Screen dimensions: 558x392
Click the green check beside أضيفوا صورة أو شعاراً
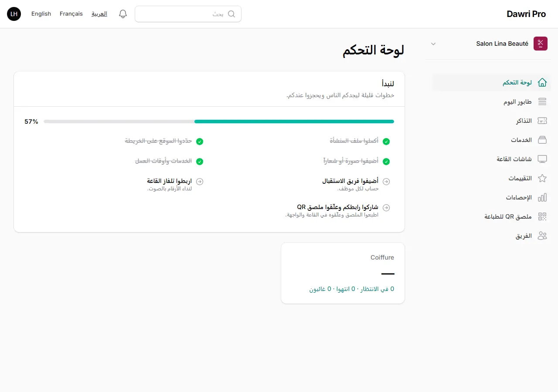pyautogui.click(x=386, y=162)
